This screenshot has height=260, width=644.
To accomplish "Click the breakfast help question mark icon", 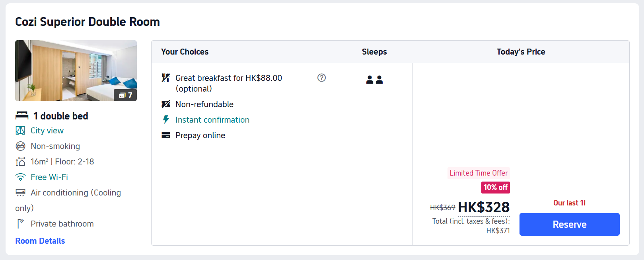I will [321, 78].
